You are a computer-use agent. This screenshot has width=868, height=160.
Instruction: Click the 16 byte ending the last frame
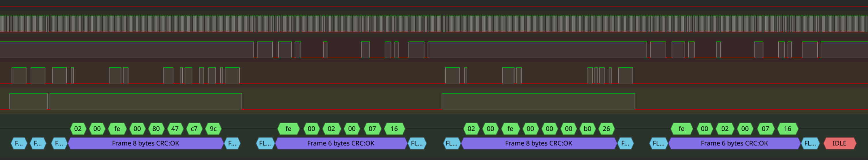tap(787, 129)
